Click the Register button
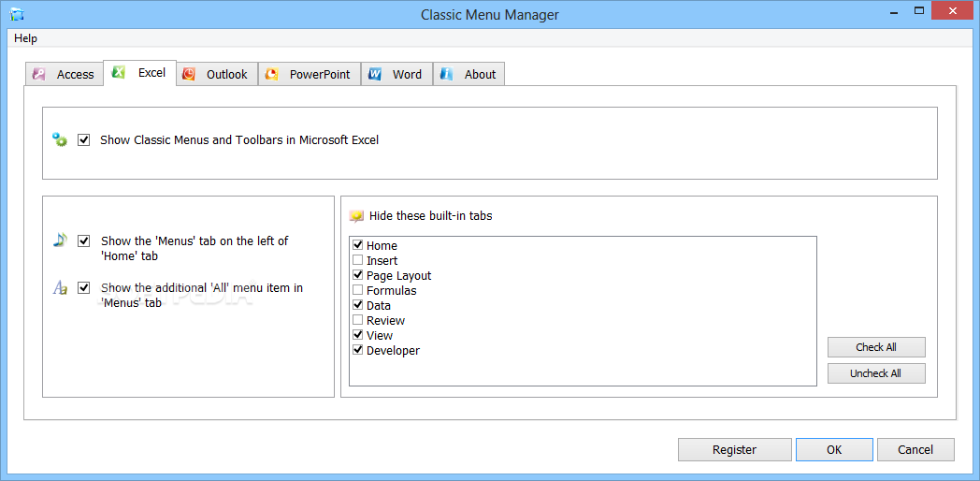980x481 pixels. click(734, 450)
